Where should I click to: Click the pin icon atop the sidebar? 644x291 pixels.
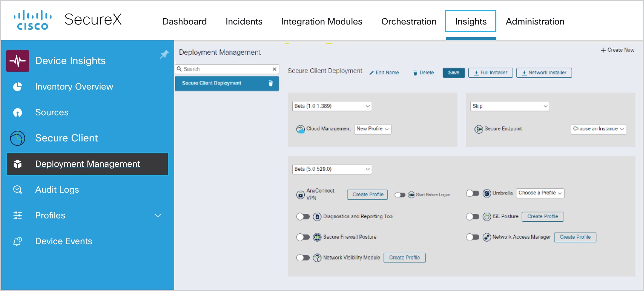pos(164,54)
